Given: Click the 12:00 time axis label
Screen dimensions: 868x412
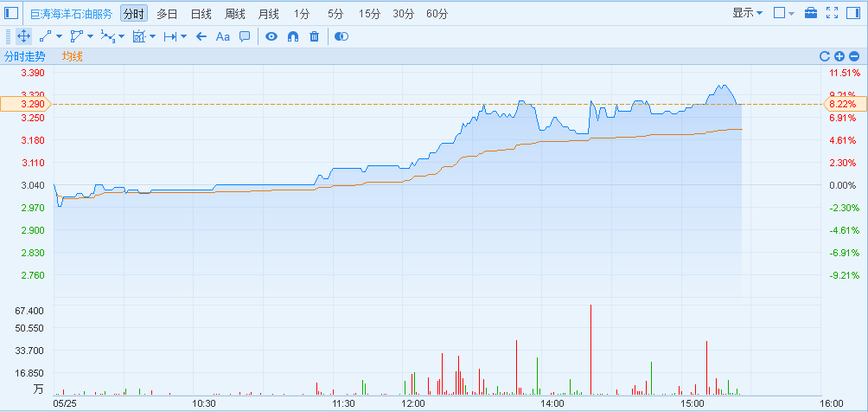Looking at the screenshot, I should 413,403.
